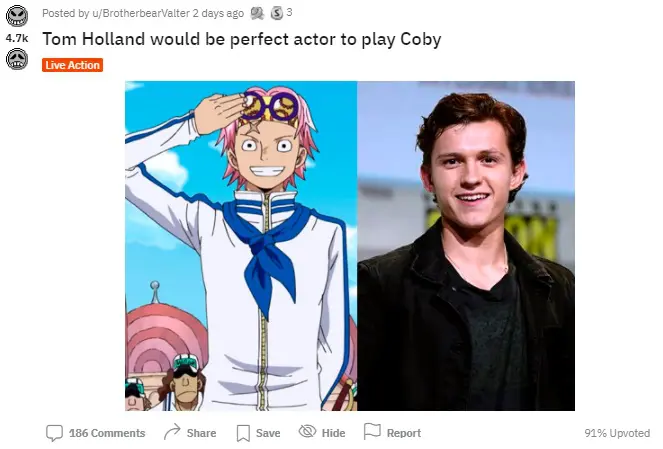Click the flag Report icon

(x=372, y=431)
